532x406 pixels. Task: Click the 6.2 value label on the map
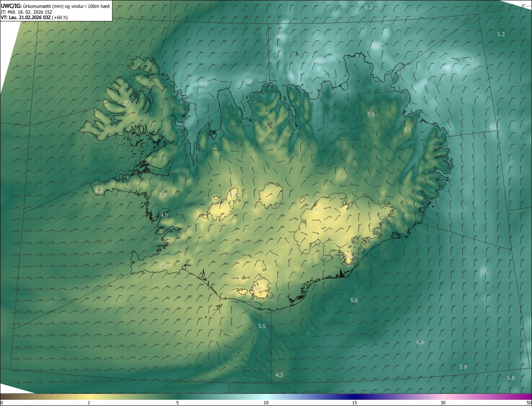pyautogui.click(x=369, y=7)
